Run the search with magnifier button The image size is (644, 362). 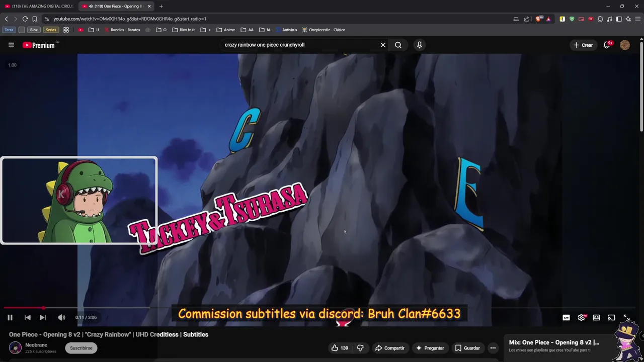coord(398,45)
